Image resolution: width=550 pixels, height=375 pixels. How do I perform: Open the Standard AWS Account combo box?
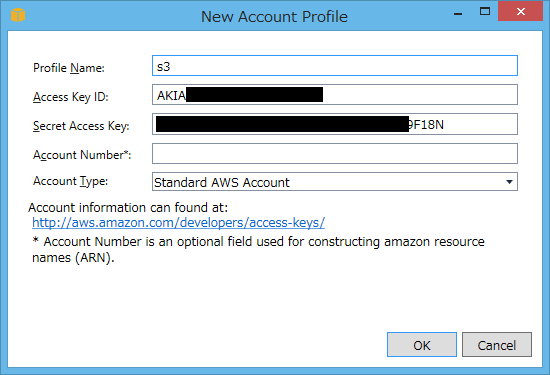(x=335, y=182)
